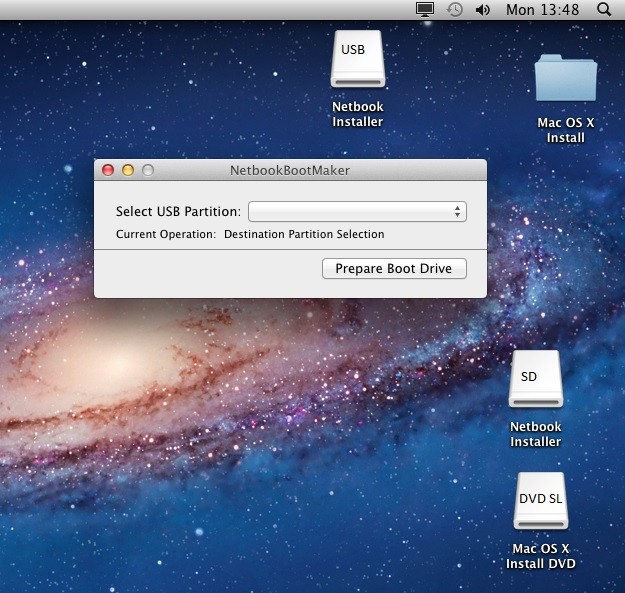Click the NetbookBootMaker window title bar
Viewport: 625px width, 593px height.
(290, 171)
